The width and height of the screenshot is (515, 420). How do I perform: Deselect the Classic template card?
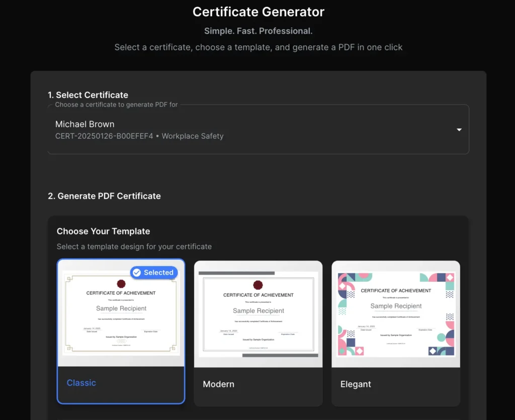(121, 332)
